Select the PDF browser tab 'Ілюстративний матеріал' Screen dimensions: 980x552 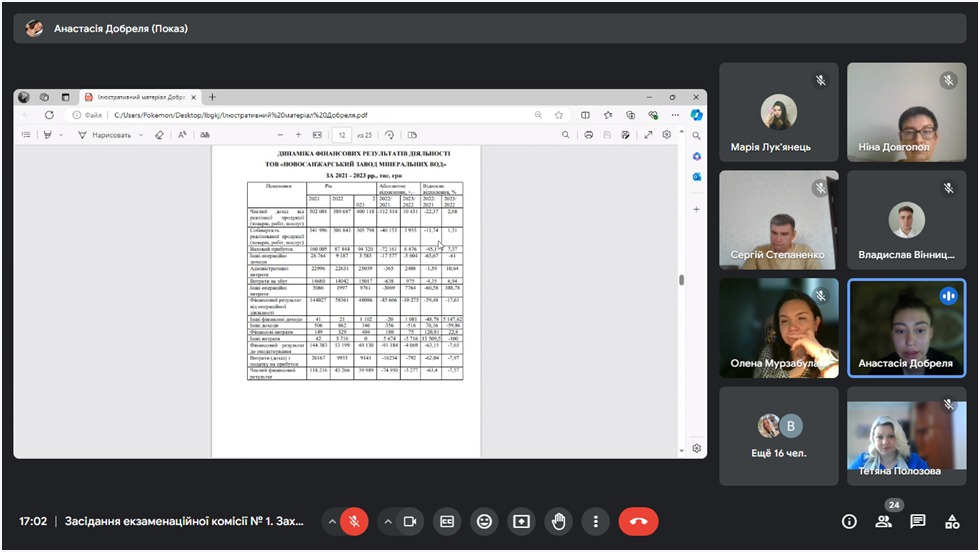[x=140, y=97]
